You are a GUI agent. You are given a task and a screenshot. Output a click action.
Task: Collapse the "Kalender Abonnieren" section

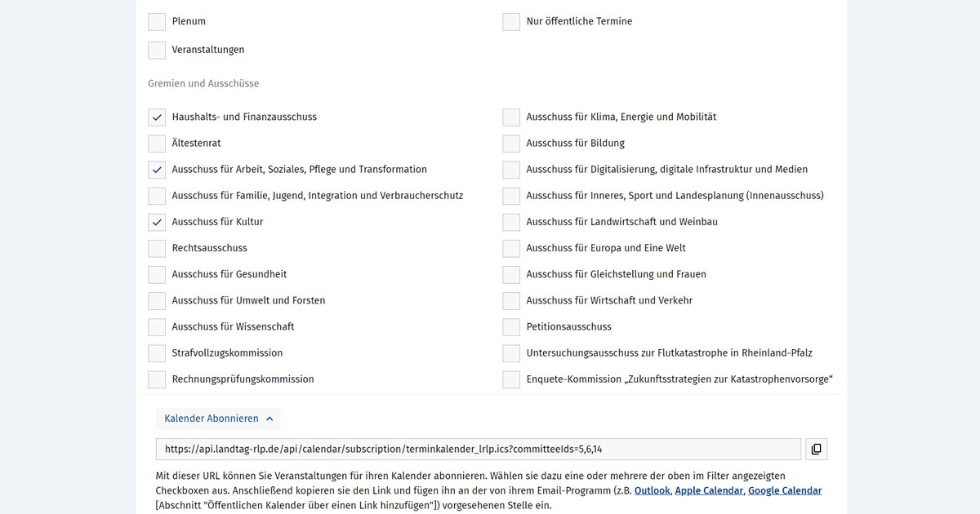217,418
